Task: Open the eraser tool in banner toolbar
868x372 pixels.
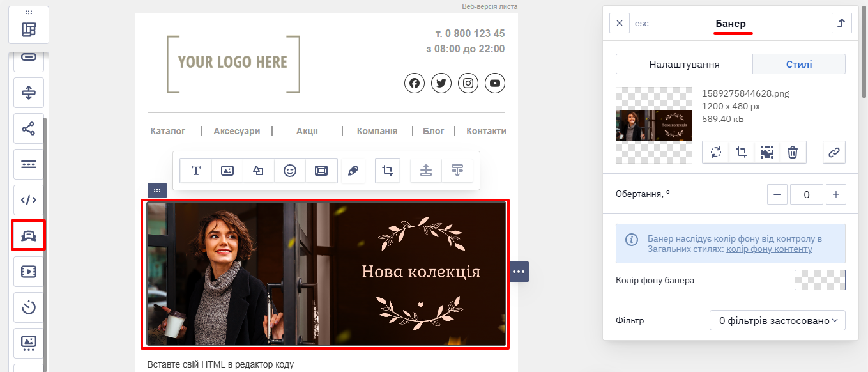Action: (x=353, y=171)
